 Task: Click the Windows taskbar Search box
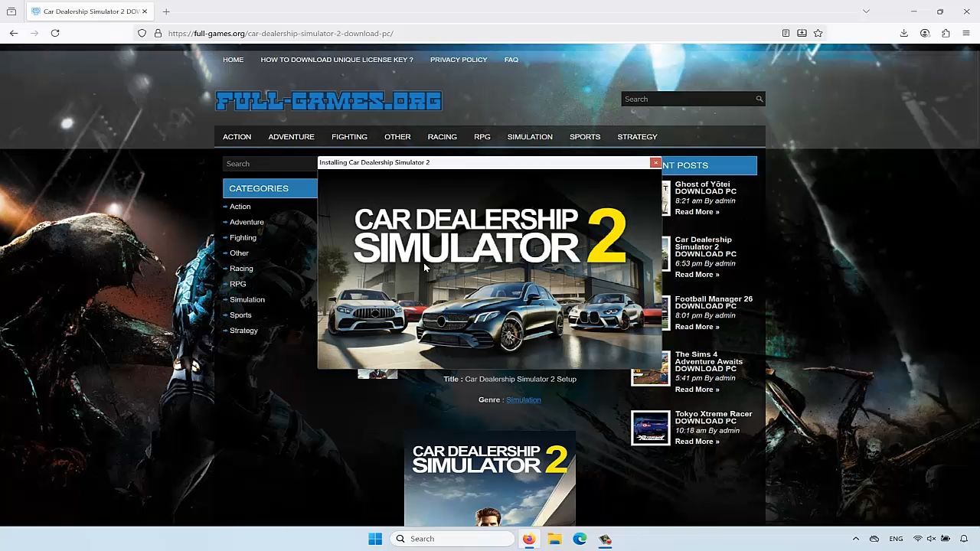click(x=452, y=539)
